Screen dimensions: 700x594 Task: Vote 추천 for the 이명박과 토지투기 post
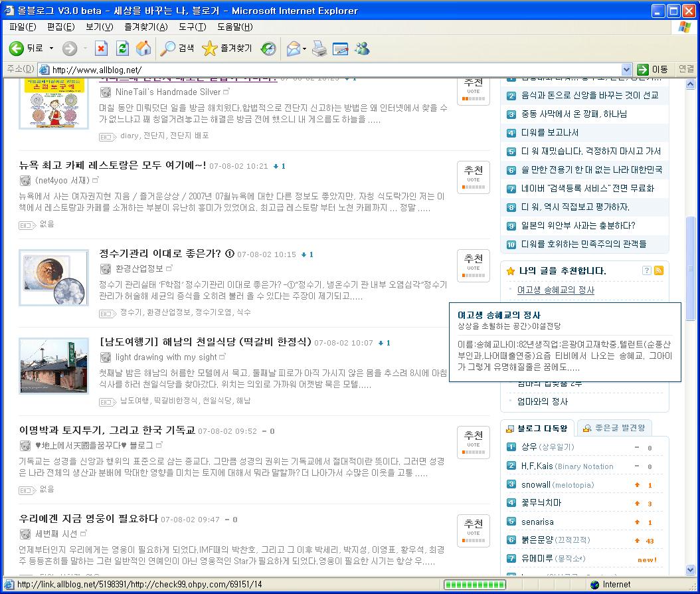point(473,442)
